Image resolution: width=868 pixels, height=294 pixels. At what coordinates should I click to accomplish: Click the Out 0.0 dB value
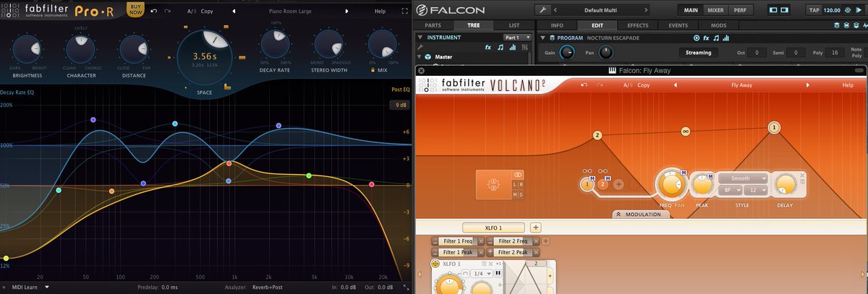[385, 287]
